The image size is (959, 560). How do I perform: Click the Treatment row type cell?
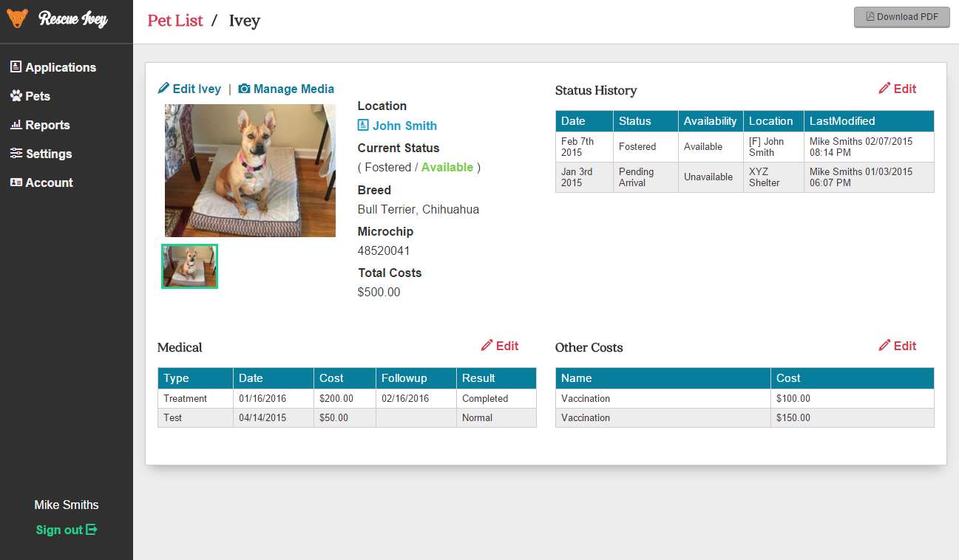pyautogui.click(x=195, y=398)
